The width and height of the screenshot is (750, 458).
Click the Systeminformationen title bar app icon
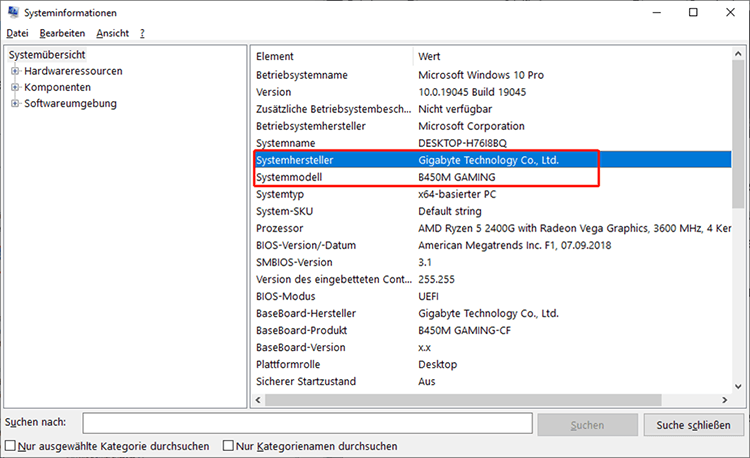coord(13,12)
